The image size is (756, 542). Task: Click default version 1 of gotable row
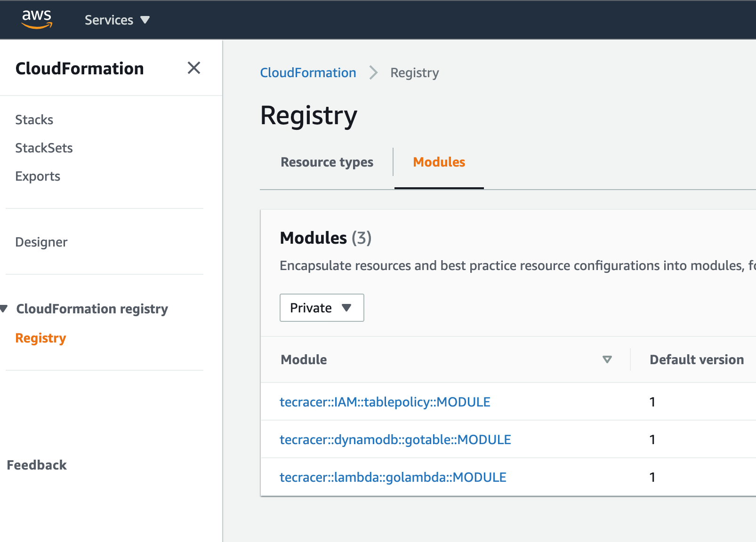tap(652, 439)
